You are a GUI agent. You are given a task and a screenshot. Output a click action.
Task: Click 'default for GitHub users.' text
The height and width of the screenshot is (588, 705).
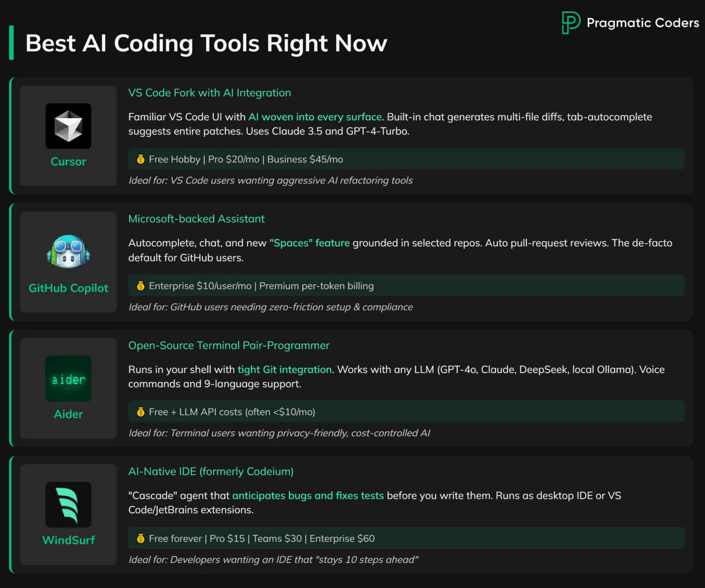(x=186, y=258)
